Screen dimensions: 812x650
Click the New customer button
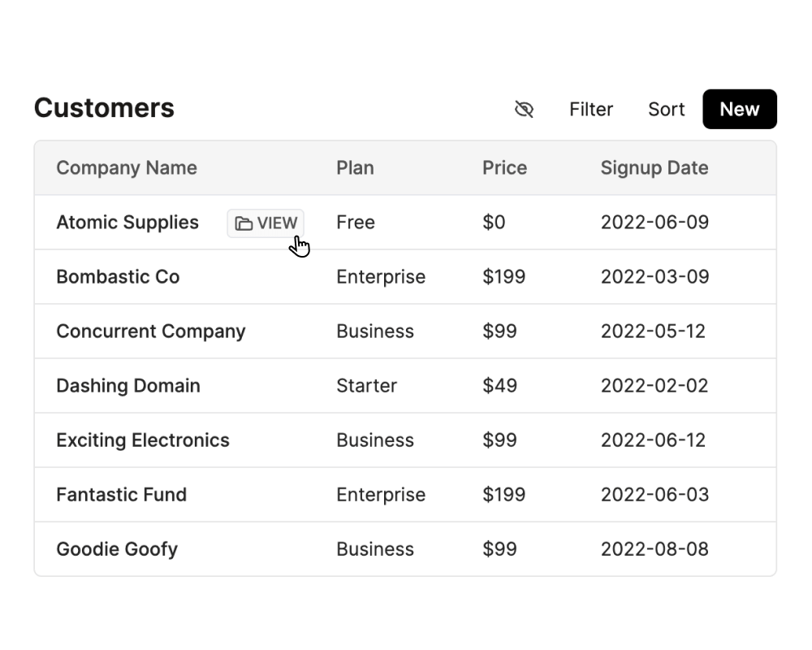tap(740, 110)
